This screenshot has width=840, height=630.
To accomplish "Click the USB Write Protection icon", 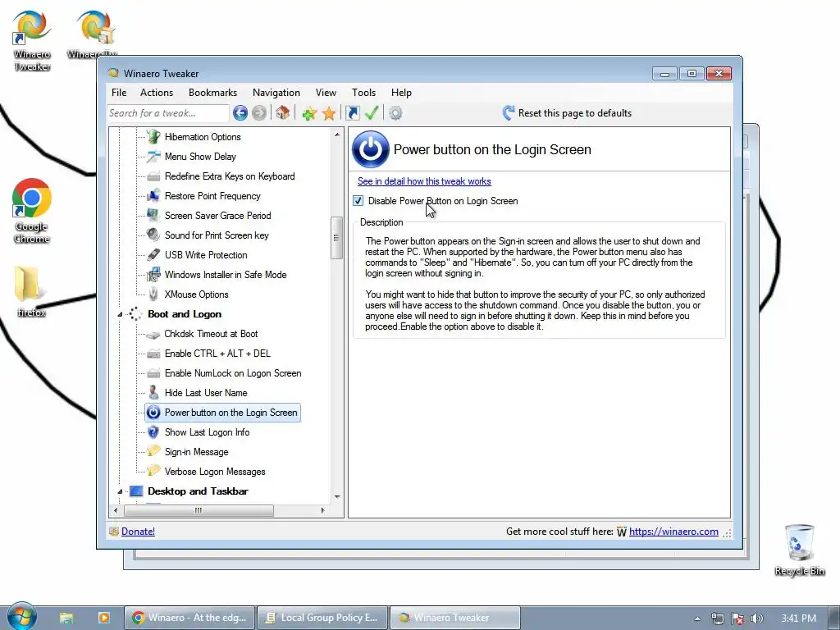I will tap(153, 255).
